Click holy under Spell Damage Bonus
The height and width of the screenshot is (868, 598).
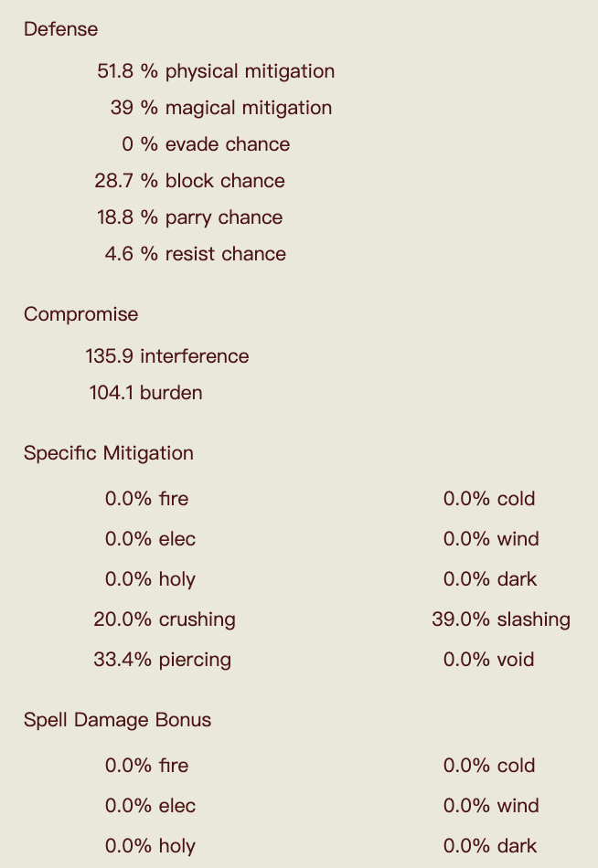[150, 846]
